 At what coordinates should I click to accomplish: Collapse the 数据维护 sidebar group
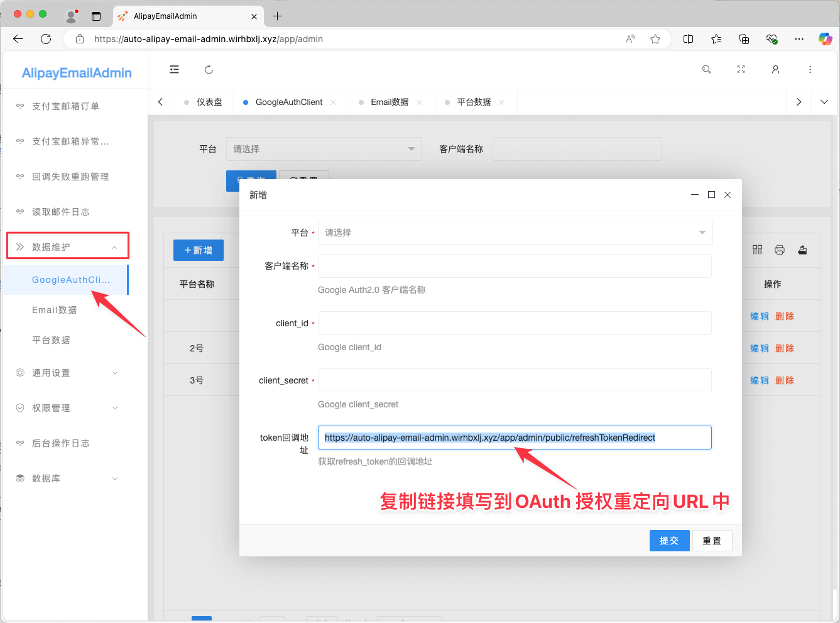[x=68, y=246]
